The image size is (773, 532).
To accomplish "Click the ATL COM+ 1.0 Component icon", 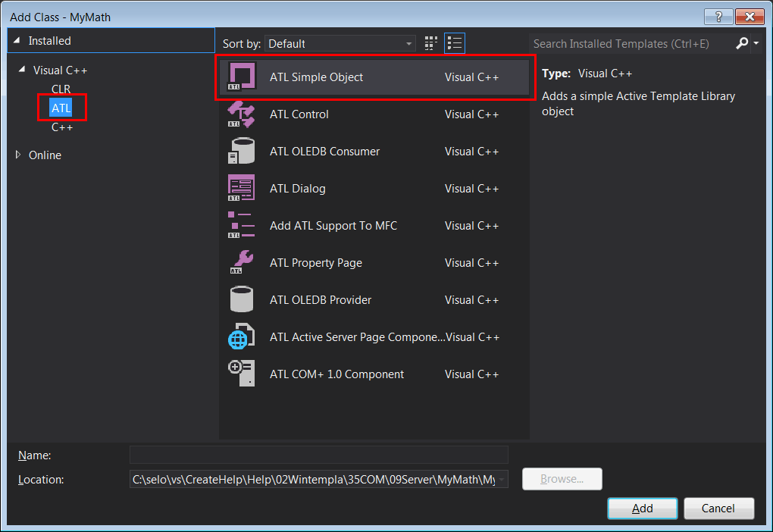I will click(242, 374).
